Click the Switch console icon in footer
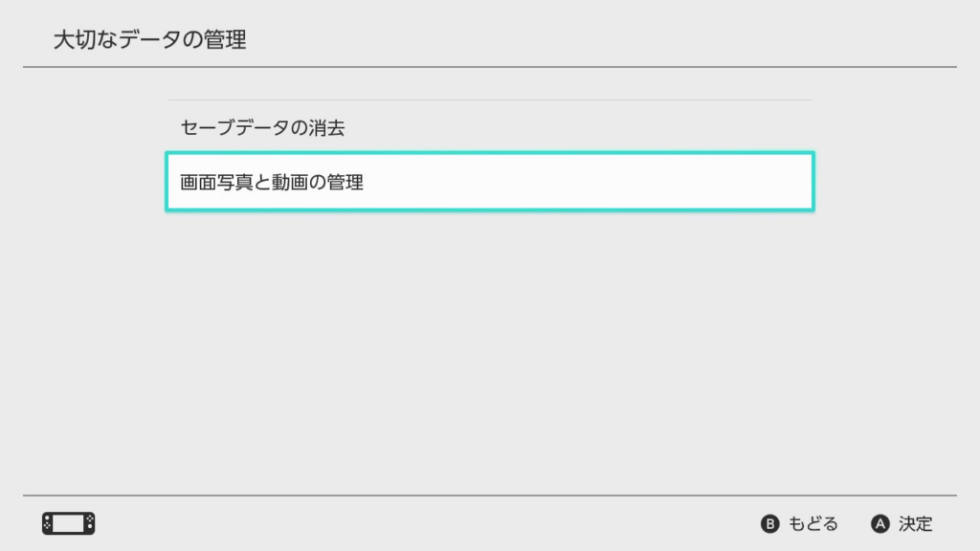Viewport: 980px width, 551px height. coord(68,524)
